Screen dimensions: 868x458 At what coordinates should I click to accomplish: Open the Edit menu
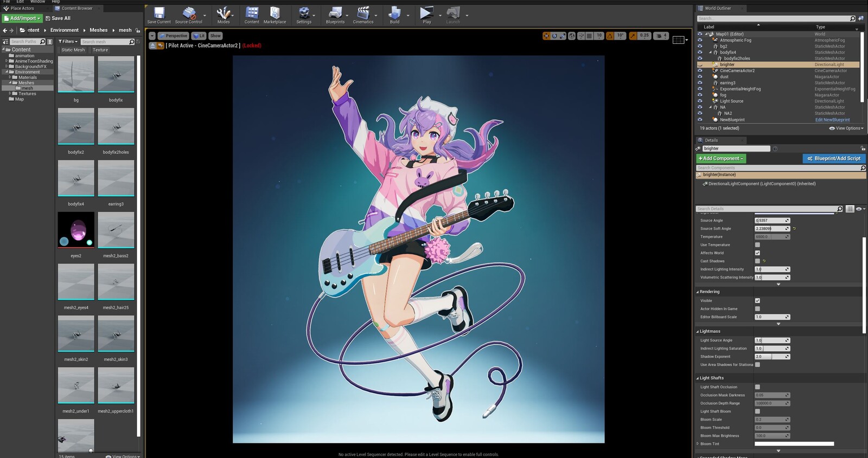coord(20,2)
